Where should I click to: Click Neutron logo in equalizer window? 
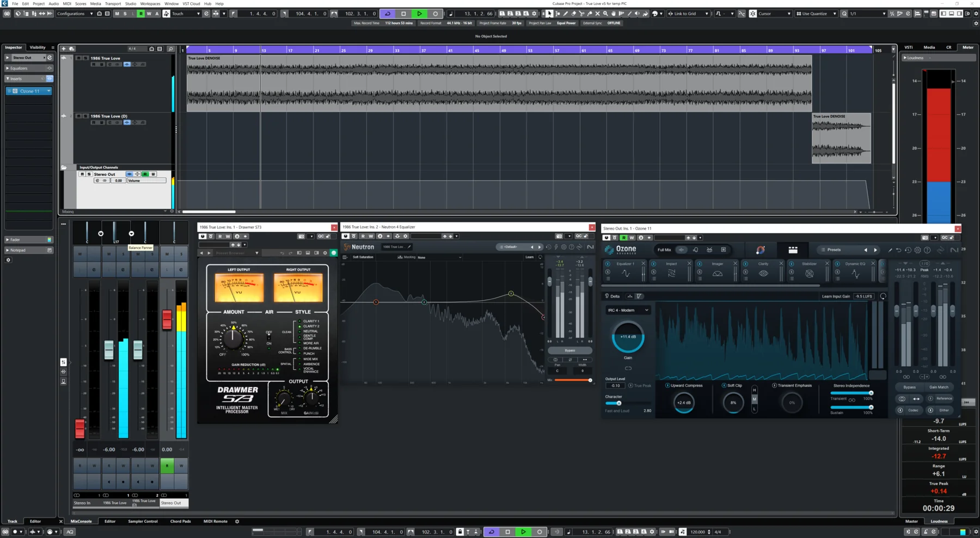click(359, 247)
